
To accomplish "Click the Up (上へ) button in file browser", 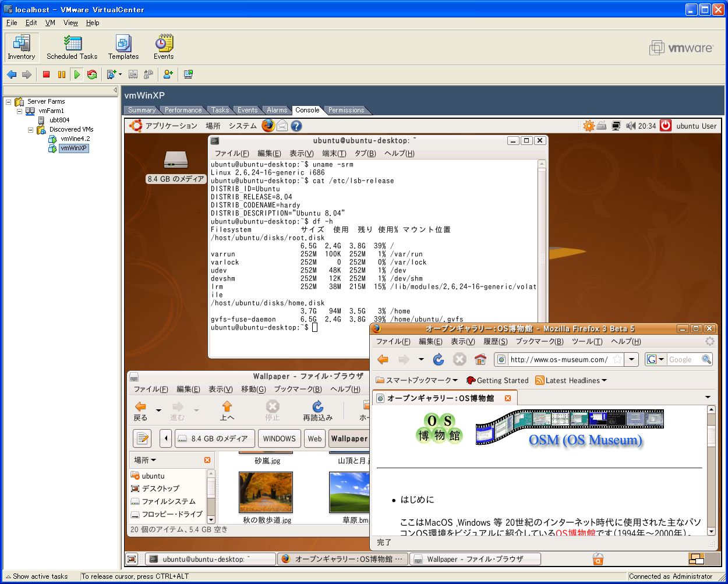I will coord(227,410).
